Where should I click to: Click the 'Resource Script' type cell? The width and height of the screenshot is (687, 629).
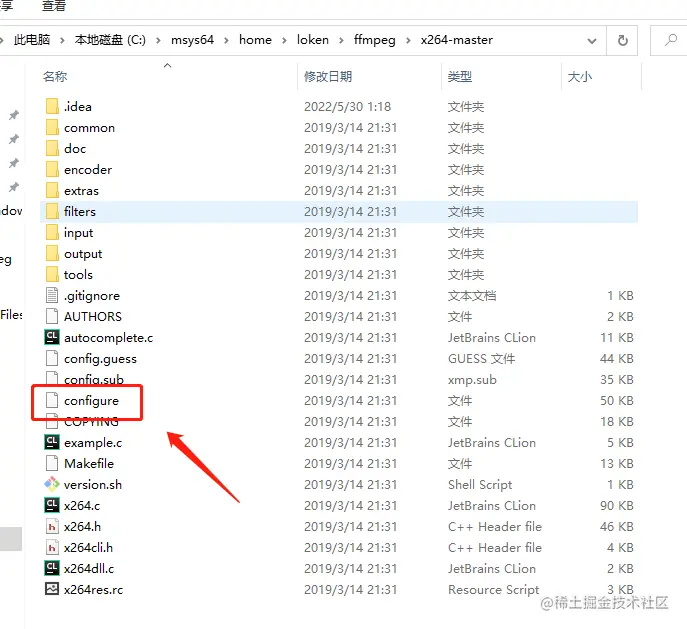pyautogui.click(x=493, y=590)
